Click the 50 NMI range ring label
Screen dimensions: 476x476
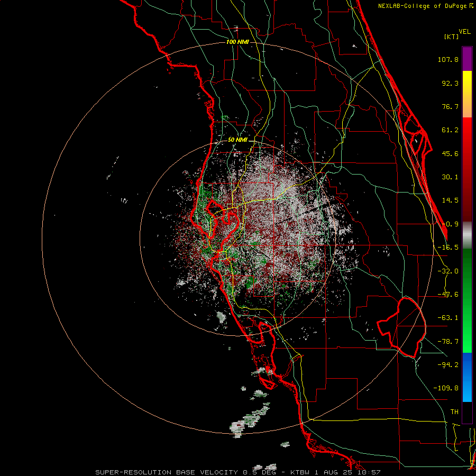(x=237, y=140)
